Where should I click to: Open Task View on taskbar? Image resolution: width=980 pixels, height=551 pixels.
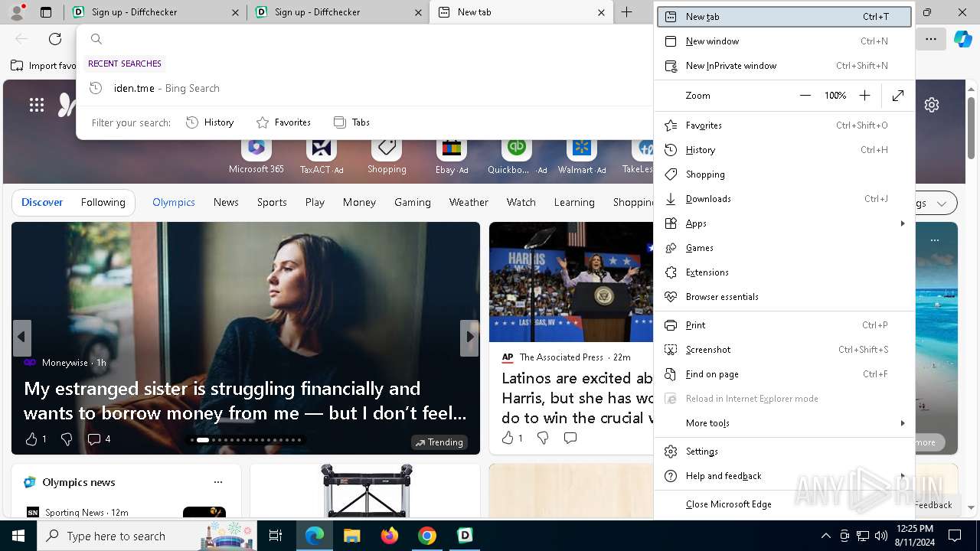coord(276,536)
